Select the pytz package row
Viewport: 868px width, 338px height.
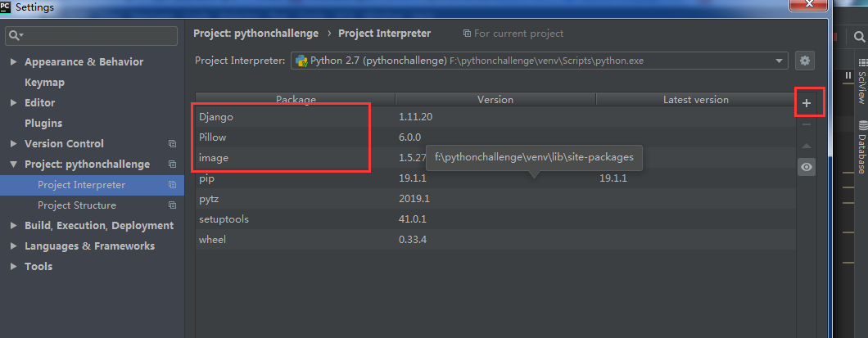click(x=495, y=199)
